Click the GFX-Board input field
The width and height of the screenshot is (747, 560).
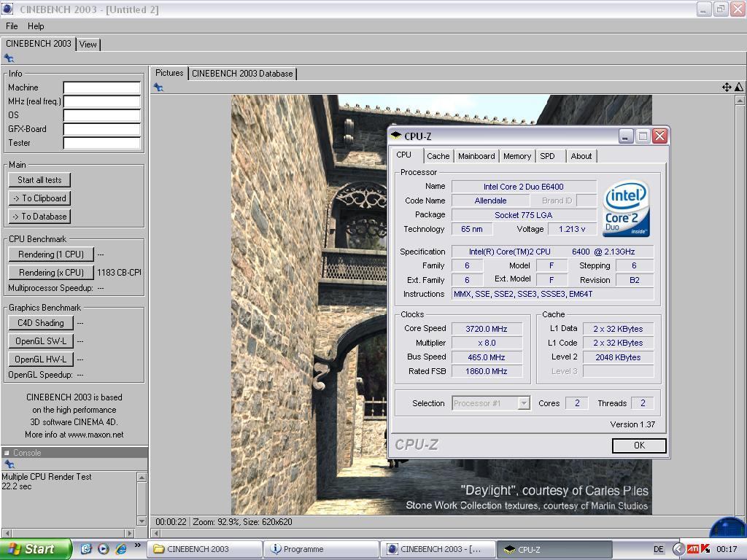click(102, 129)
